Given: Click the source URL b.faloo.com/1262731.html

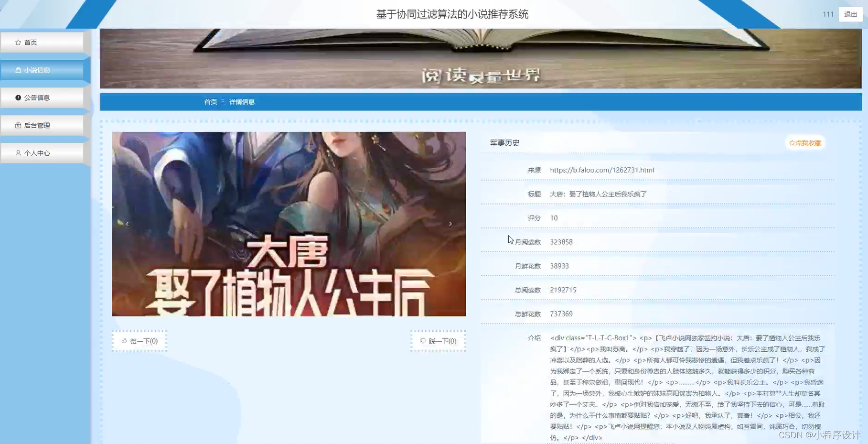Looking at the screenshot, I should click(602, 170).
